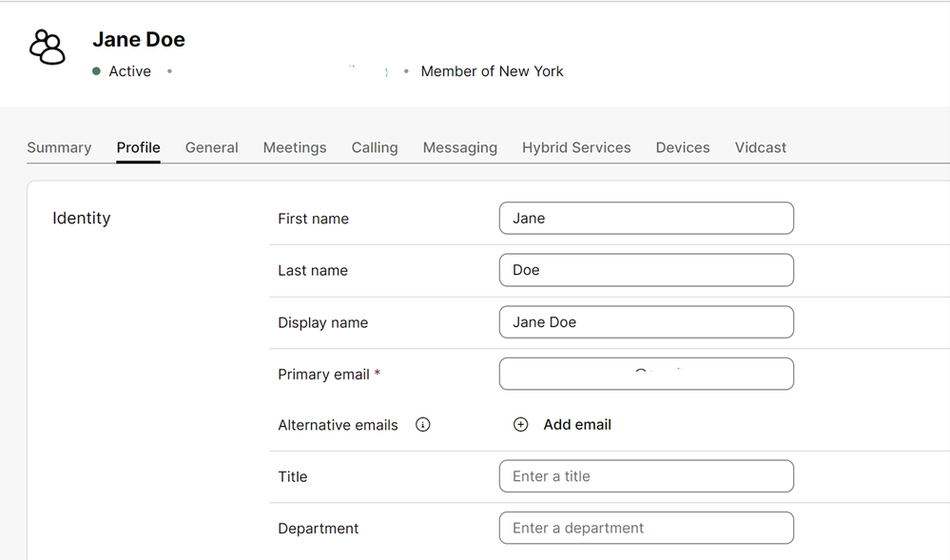The width and height of the screenshot is (950, 560).
Task: Click the Title label
Action: click(293, 477)
